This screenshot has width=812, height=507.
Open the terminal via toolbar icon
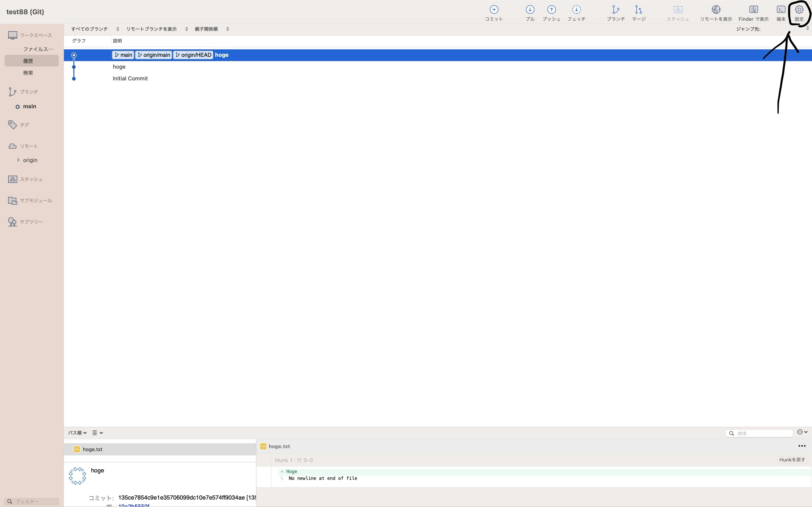tap(781, 10)
